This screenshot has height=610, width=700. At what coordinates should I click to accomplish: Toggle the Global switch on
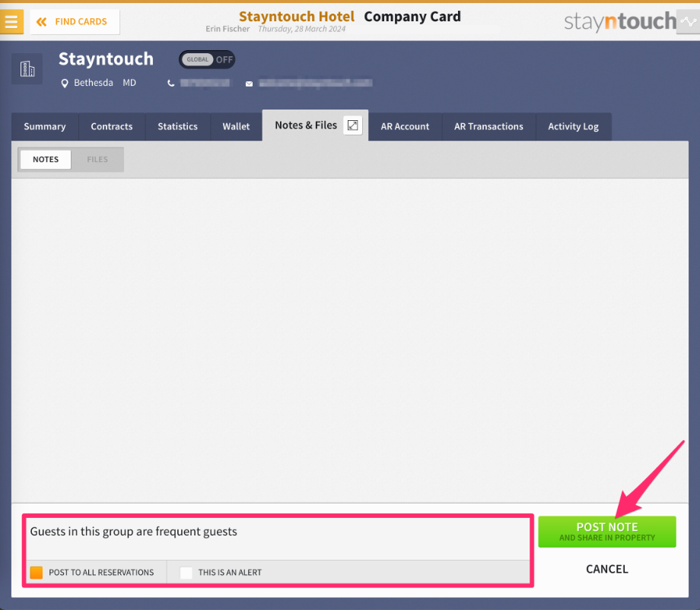tap(207, 59)
